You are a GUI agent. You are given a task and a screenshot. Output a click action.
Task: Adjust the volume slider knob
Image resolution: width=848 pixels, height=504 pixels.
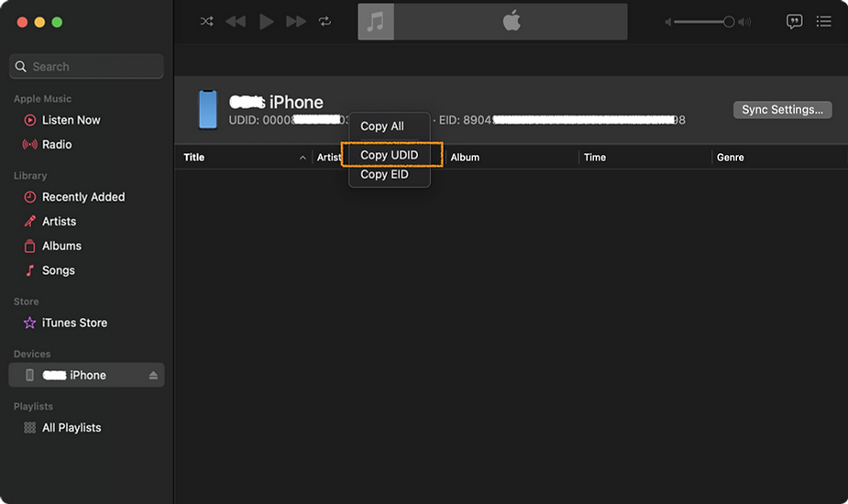(729, 22)
